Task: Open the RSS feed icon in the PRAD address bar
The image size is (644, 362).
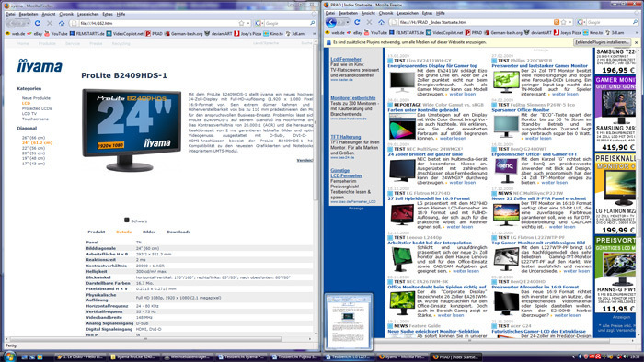Action: tap(557, 22)
